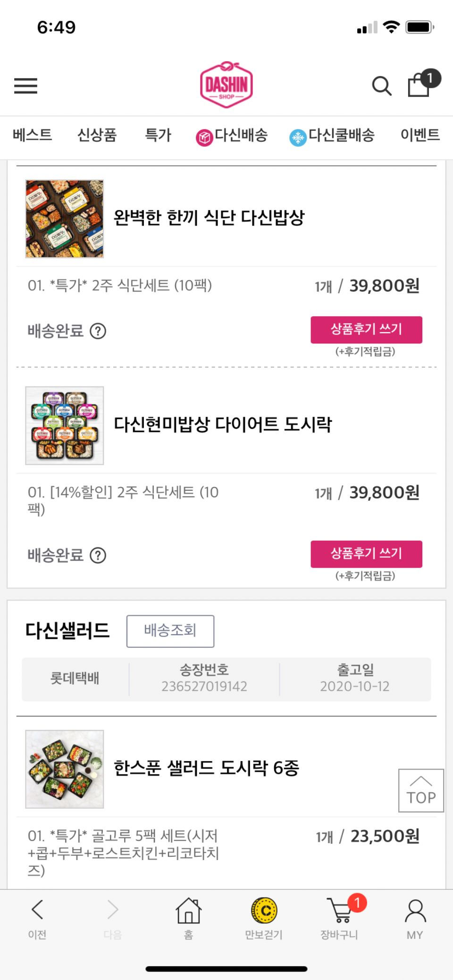The height and width of the screenshot is (980, 453).
Task: Open the hamburger menu
Action: (25, 86)
